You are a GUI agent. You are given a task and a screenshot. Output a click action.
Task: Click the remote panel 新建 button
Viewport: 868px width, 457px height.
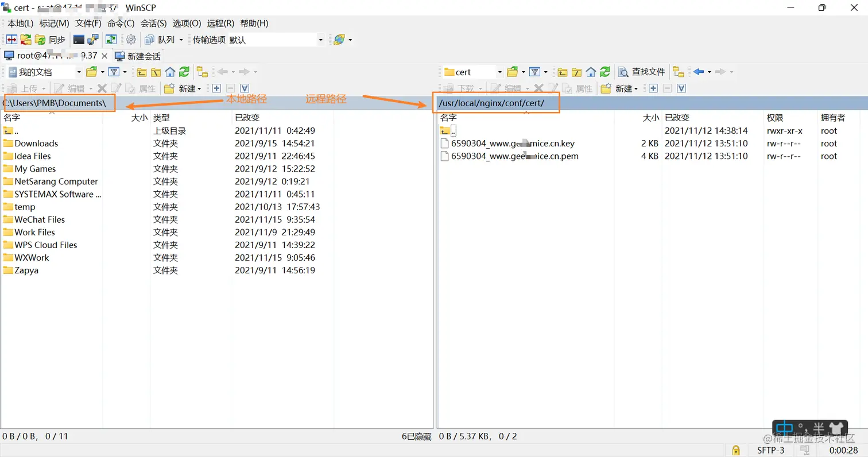(x=619, y=88)
